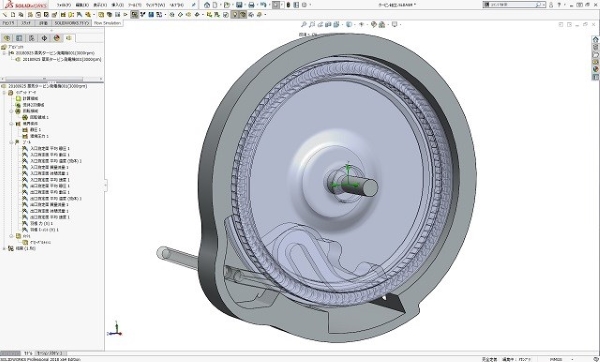The height and width of the screenshot is (362, 600).
Task: Select the Rotating Region 1 tree item
Action: pyautogui.click(x=36, y=117)
